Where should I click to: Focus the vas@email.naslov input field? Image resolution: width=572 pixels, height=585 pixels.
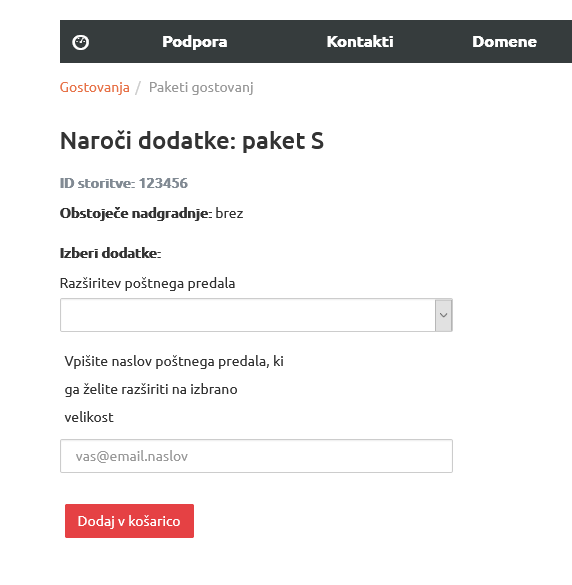(256, 456)
